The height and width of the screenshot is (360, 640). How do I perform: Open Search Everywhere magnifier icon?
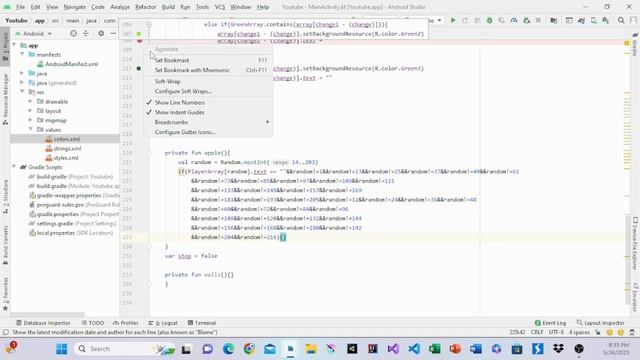point(621,20)
